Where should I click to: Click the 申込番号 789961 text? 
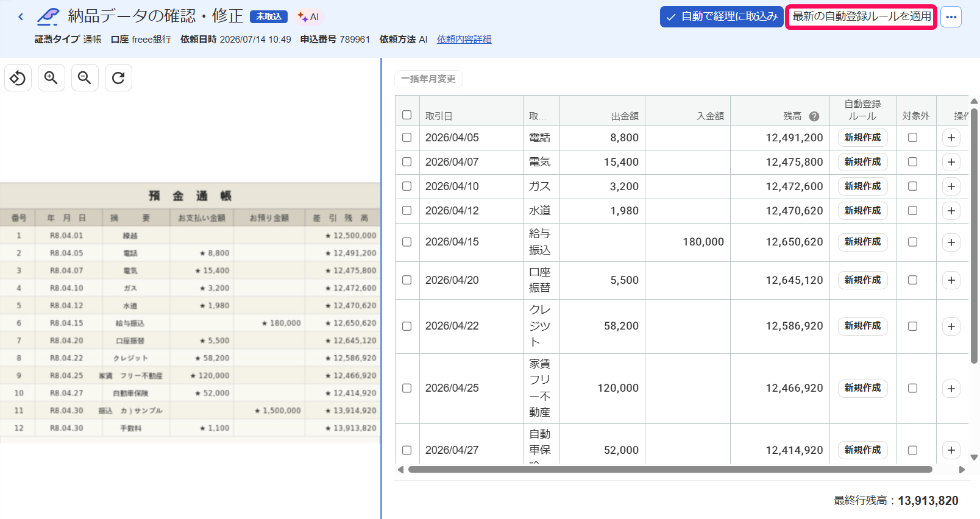click(x=335, y=40)
